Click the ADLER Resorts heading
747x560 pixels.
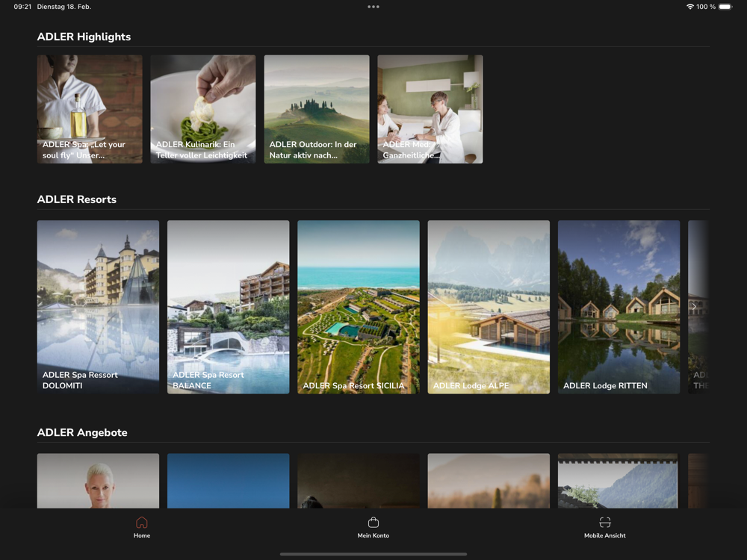coord(77,199)
